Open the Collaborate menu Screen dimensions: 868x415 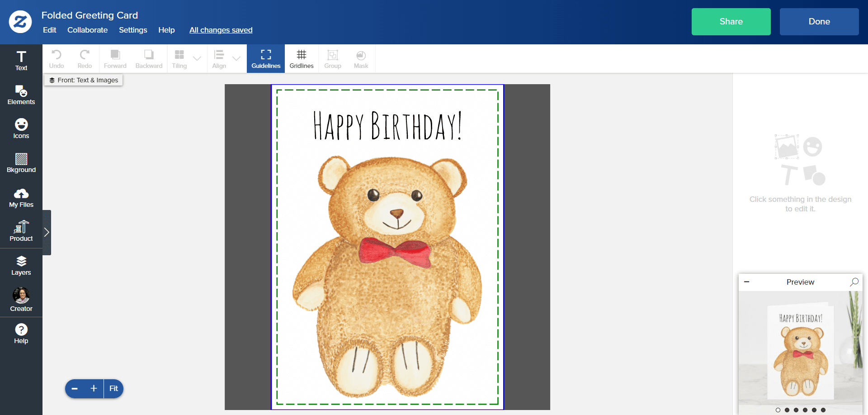(x=87, y=30)
